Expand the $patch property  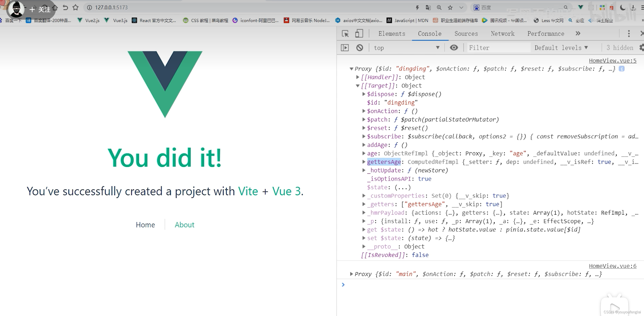coord(364,119)
